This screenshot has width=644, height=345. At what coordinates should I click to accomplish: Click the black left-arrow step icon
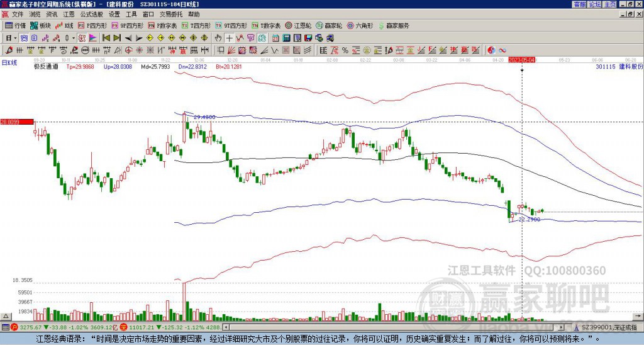[x=128, y=38]
